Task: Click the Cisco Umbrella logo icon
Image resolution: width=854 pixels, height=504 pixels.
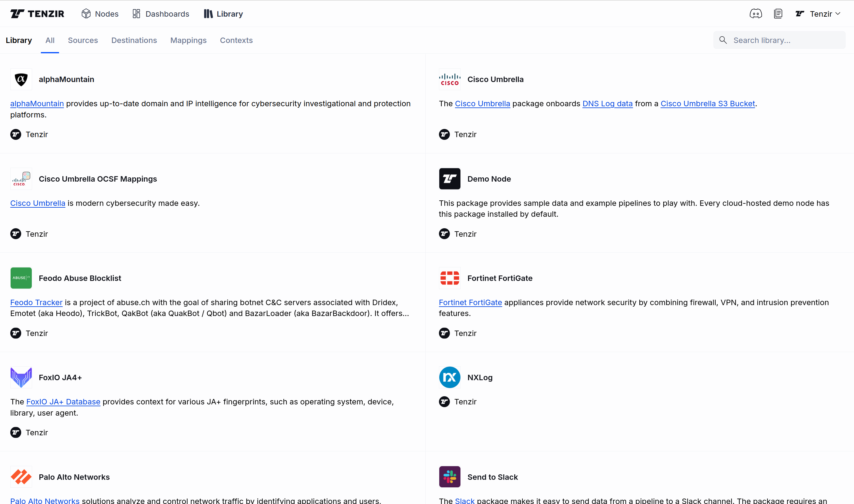Action: (450, 80)
